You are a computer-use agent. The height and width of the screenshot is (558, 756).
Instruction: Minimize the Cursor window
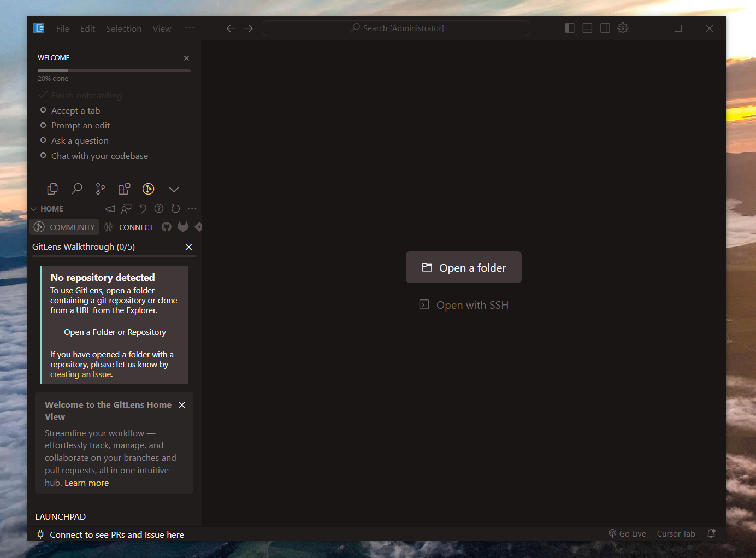647,28
